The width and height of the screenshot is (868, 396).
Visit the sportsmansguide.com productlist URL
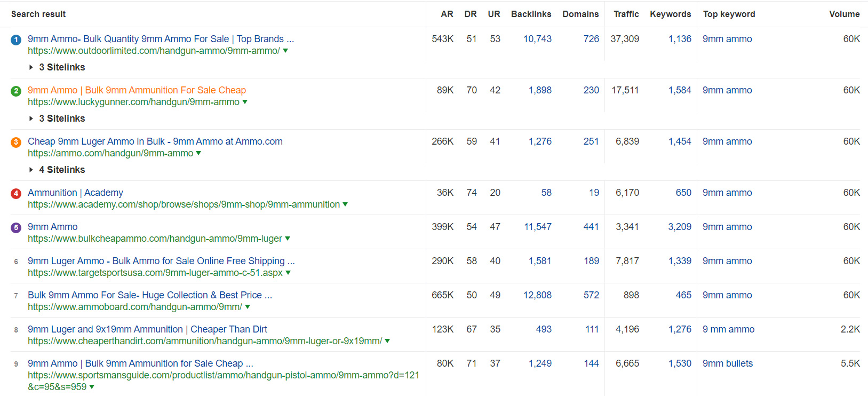224,381
